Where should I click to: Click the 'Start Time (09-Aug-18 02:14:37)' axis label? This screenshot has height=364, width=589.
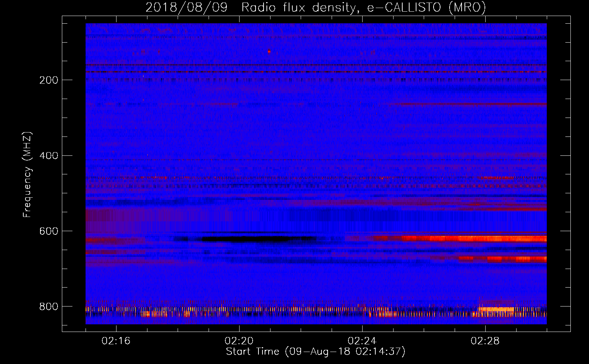[x=316, y=352]
